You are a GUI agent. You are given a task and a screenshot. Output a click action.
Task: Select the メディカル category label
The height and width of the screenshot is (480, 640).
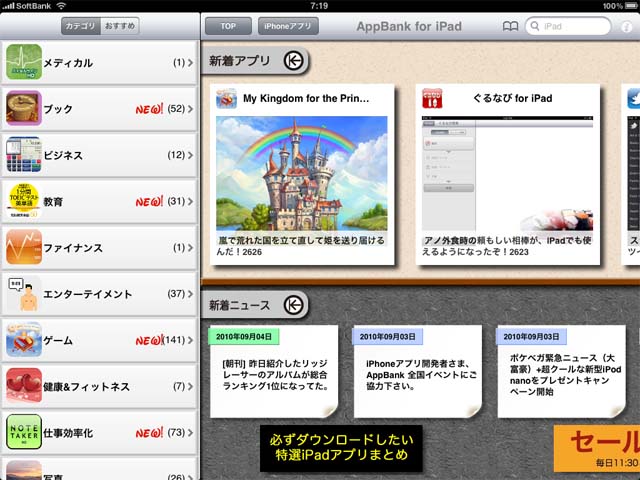pyautogui.click(x=68, y=63)
